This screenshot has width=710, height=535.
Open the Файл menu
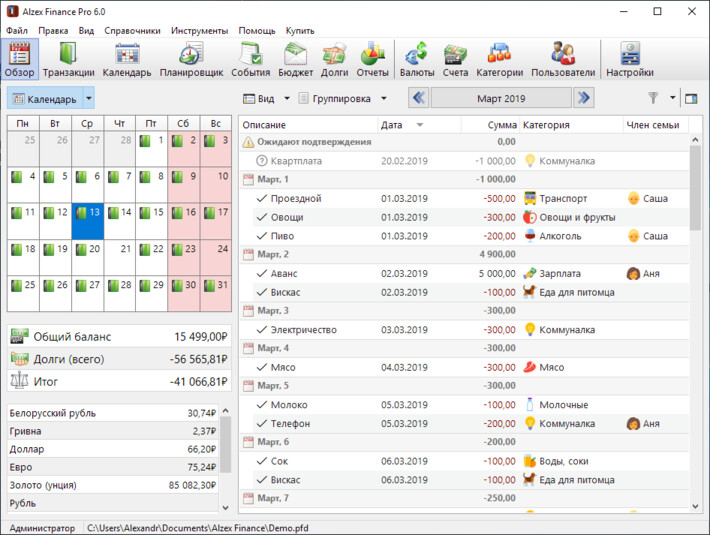[17, 31]
